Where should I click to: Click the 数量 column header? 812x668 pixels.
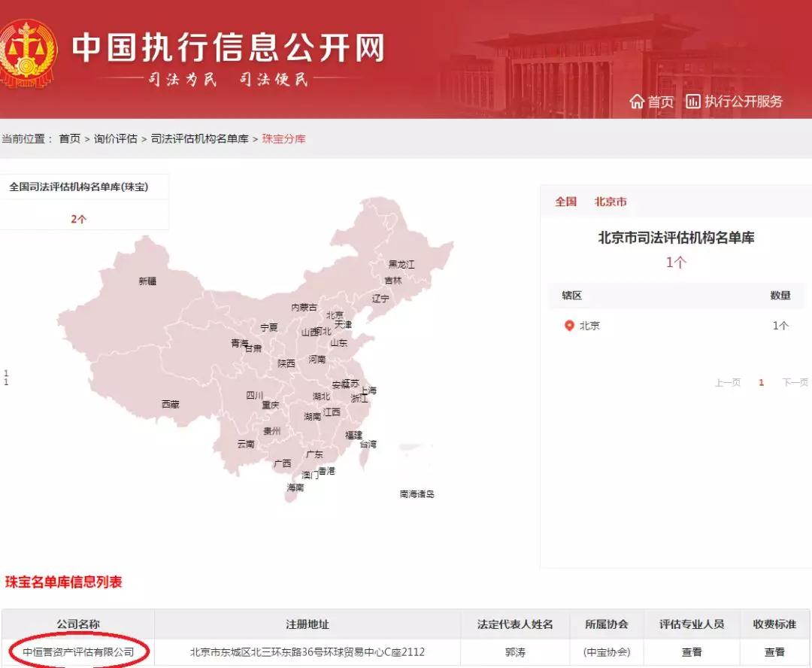780,296
